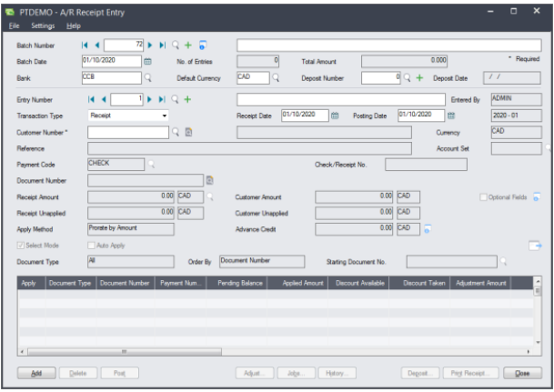Click the History button
Viewport: 554px width, 392px height.
pos(337,373)
